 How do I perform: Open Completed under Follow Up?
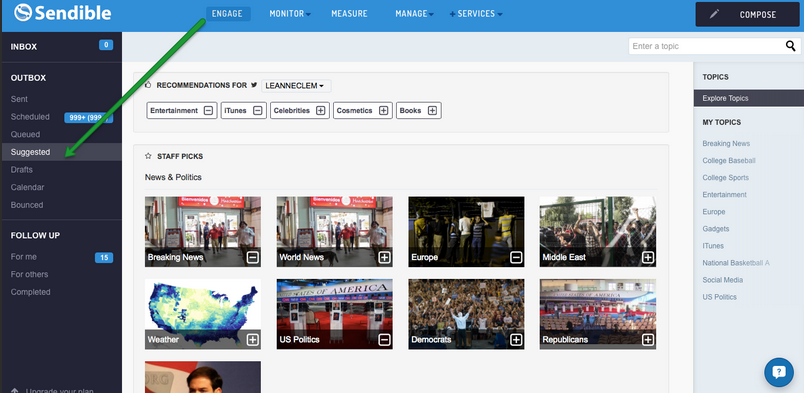(30, 292)
